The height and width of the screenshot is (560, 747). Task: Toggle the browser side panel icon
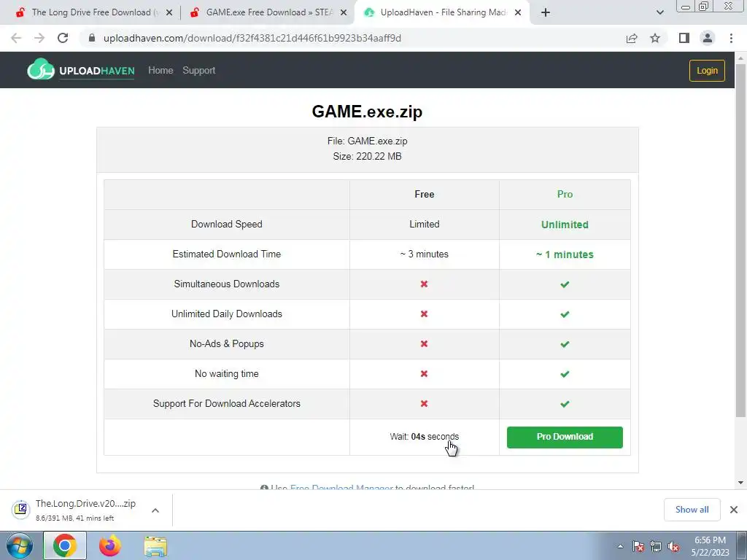pyautogui.click(x=684, y=38)
